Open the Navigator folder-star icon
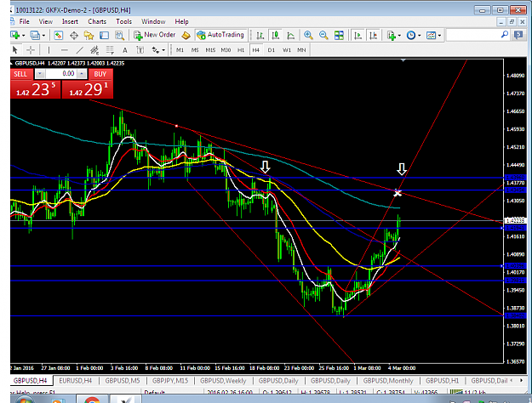The width and height of the screenshot is (532, 403). point(89,35)
